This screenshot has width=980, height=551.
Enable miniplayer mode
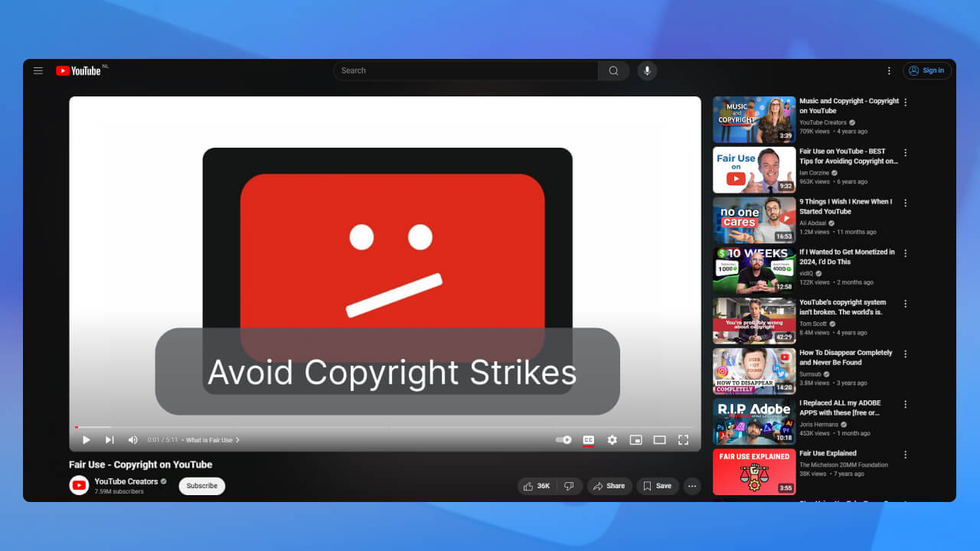pyautogui.click(x=635, y=440)
